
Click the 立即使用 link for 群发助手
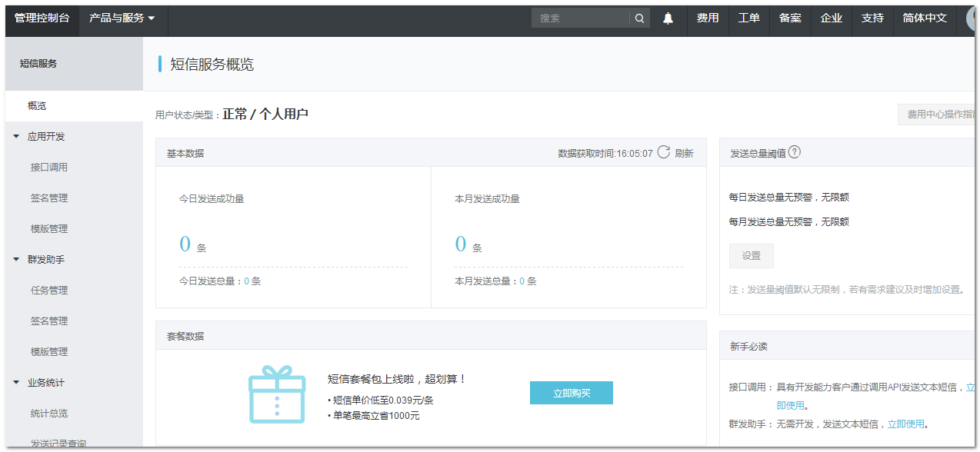click(x=905, y=424)
